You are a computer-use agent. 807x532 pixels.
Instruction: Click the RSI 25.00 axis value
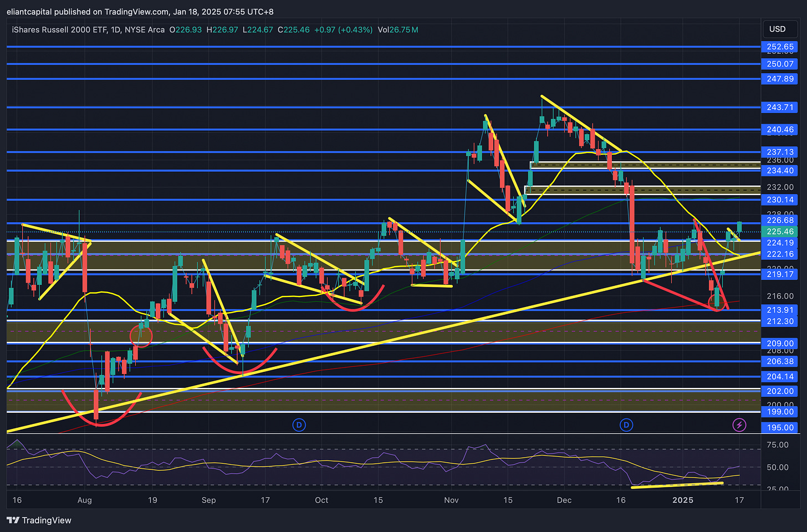(777, 489)
